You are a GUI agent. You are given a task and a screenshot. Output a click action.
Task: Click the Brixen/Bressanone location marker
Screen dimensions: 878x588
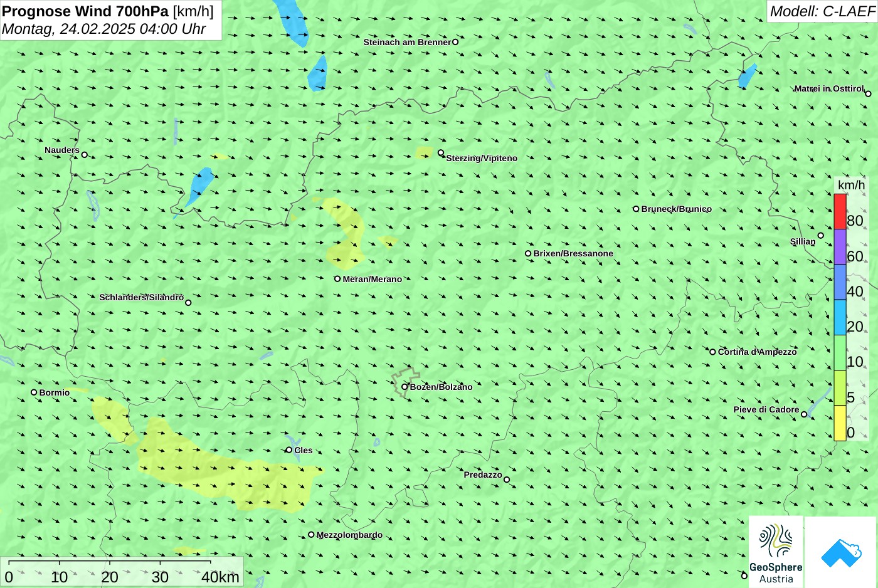click(528, 253)
